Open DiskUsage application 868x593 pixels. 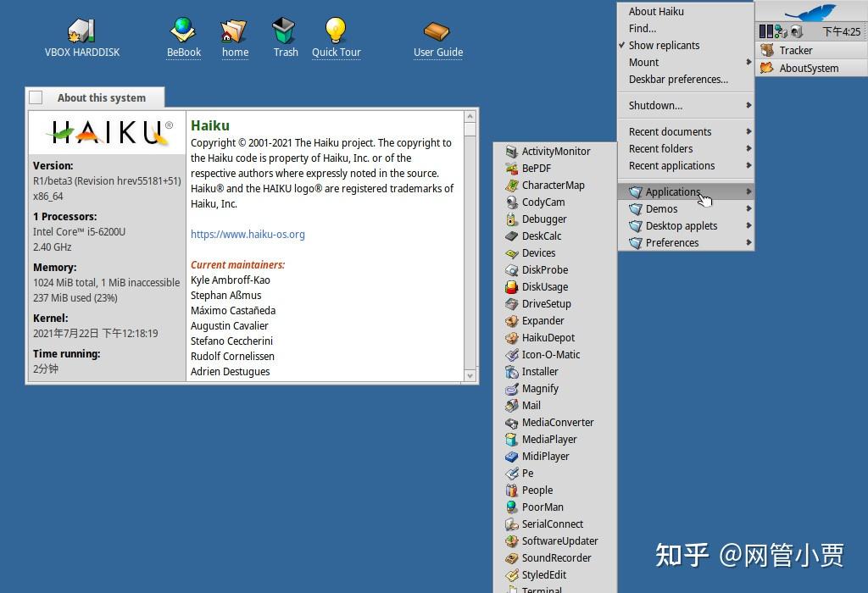pos(555,287)
